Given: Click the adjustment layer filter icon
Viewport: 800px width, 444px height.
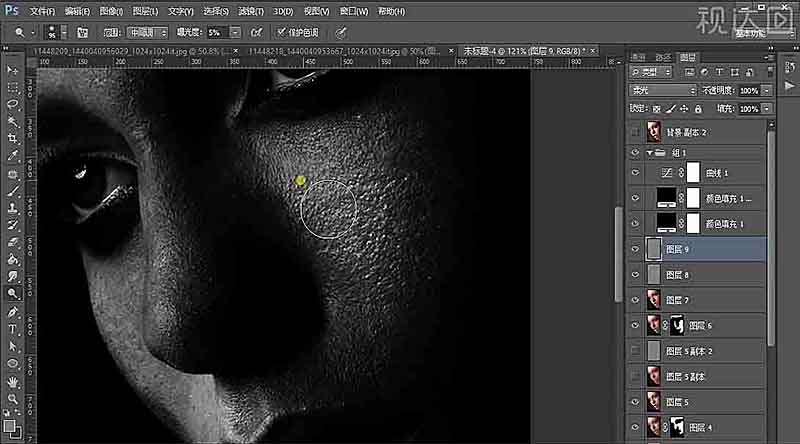Looking at the screenshot, I should [x=704, y=72].
